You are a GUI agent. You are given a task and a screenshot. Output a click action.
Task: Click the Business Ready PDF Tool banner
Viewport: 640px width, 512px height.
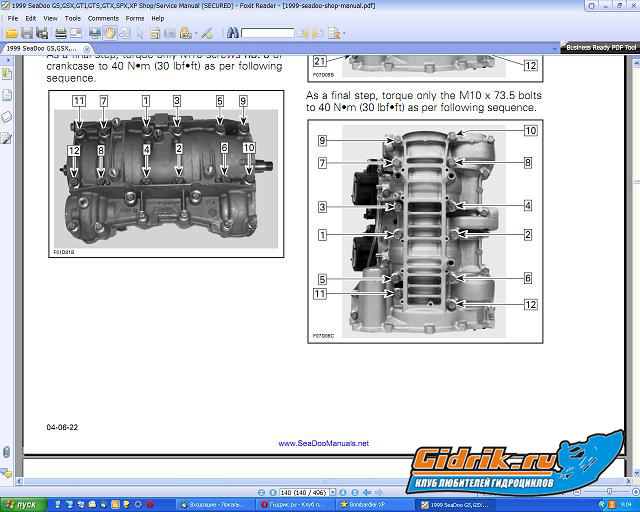(599, 47)
